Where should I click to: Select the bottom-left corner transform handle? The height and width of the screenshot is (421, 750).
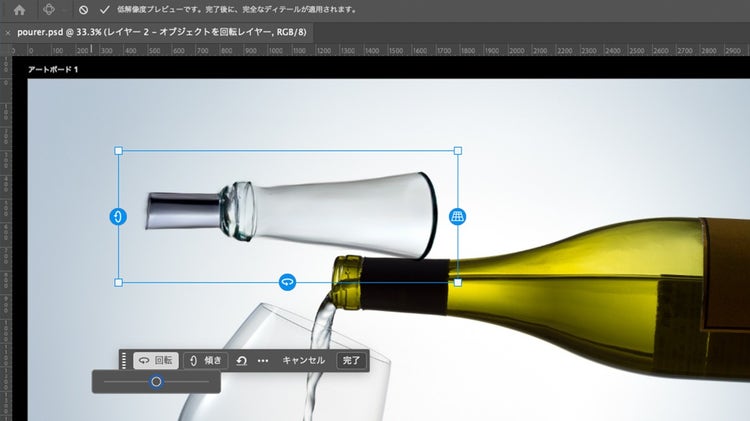119,283
